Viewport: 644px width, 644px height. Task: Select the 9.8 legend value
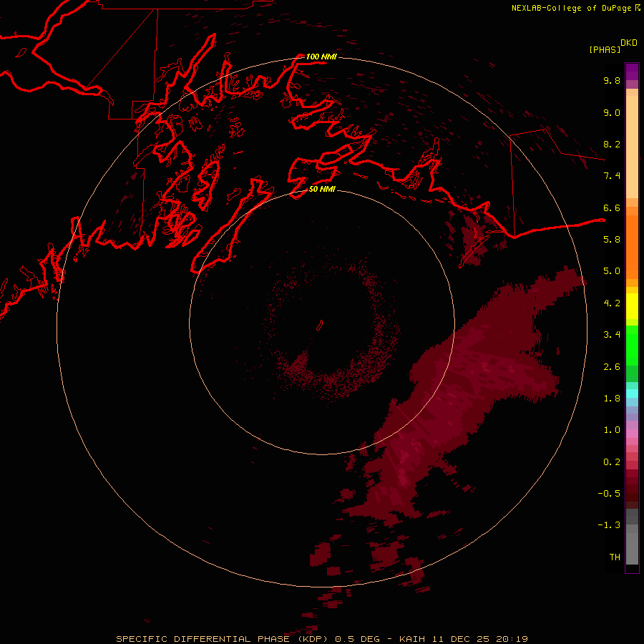click(612, 80)
